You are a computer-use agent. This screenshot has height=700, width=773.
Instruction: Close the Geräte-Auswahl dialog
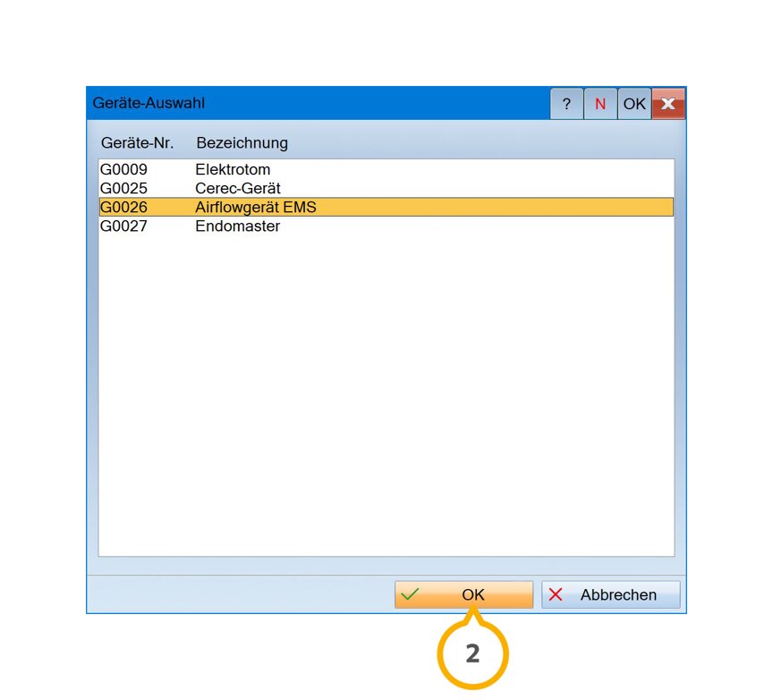click(x=668, y=104)
